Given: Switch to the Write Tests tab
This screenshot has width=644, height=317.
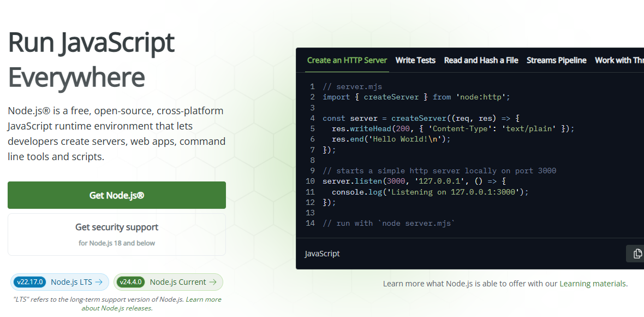Looking at the screenshot, I should tap(415, 61).
